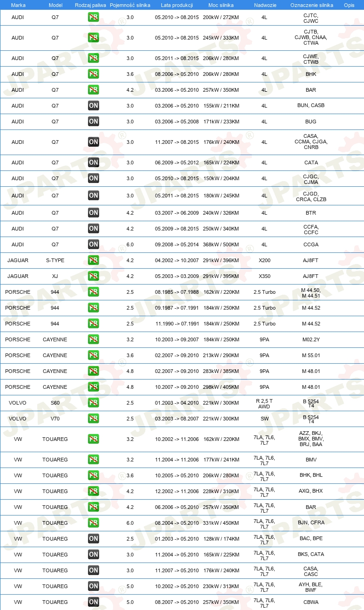This screenshot has height=610, width=364.
Task: Click power 228kW / 310KM
Action: tap(221, 491)
